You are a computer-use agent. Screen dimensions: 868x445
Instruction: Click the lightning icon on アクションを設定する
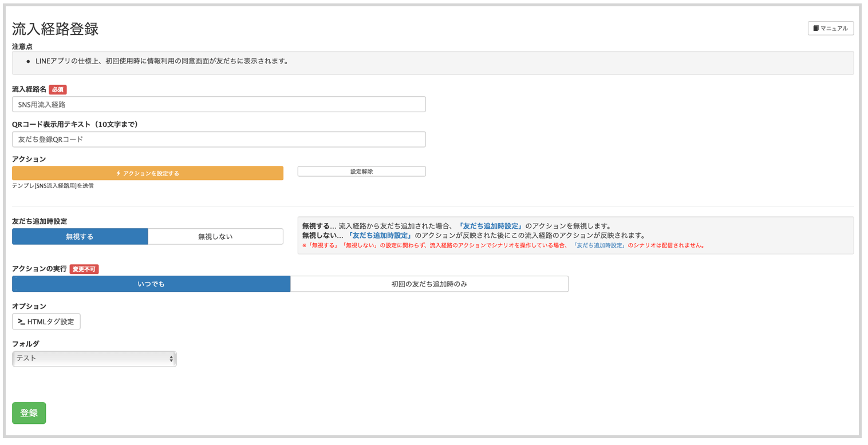119,173
